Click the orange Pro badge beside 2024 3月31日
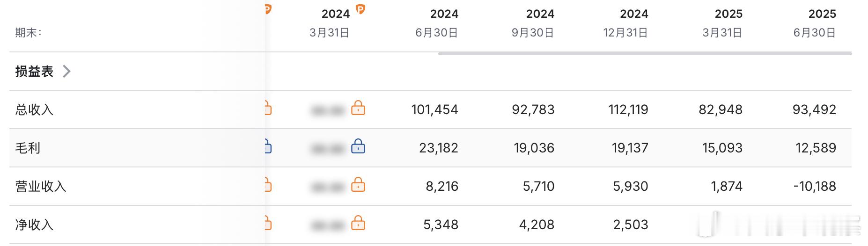868x246 pixels. click(360, 9)
